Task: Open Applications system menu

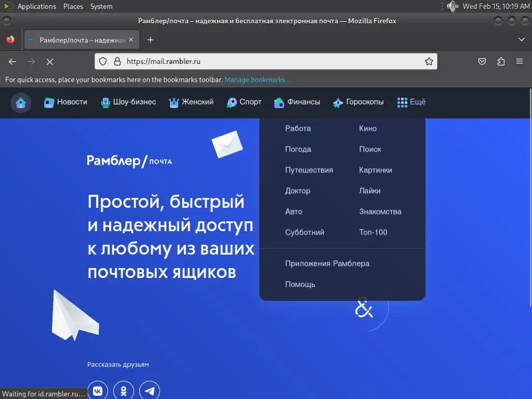Action: [37, 6]
